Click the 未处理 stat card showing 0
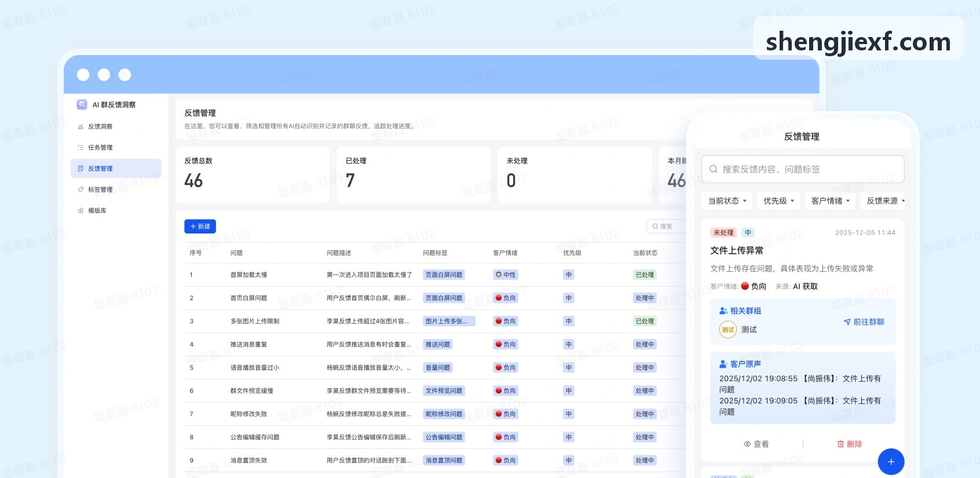Viewport: 980px width, 478px height. (575, 175)
